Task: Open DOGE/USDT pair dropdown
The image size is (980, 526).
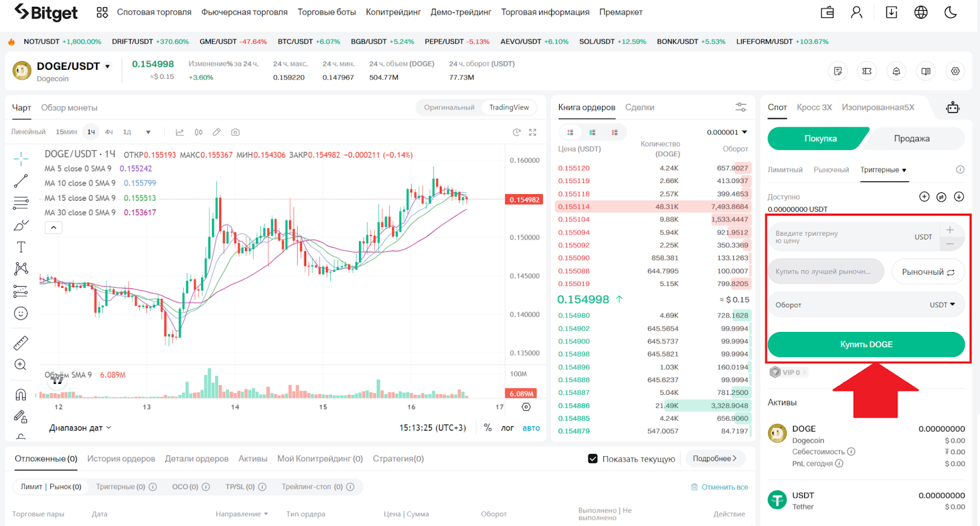Action: [108, 67]
